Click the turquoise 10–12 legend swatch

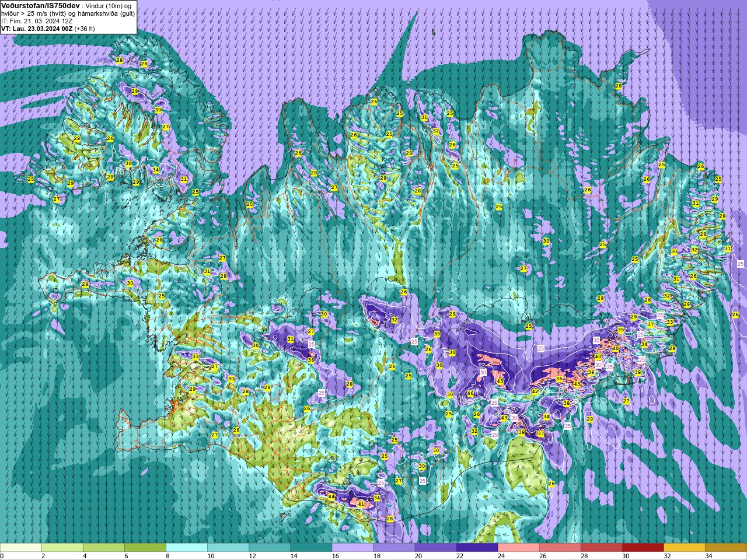(228, 548)
